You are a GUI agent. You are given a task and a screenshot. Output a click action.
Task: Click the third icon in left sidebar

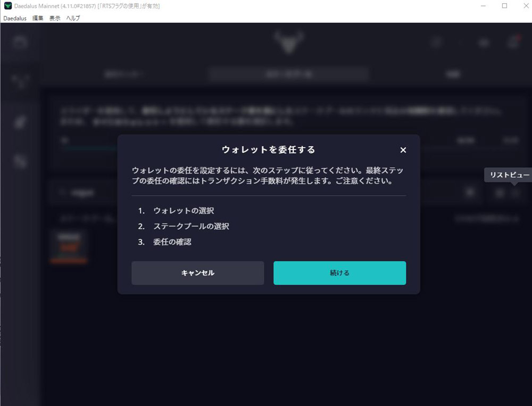point(20,122)
